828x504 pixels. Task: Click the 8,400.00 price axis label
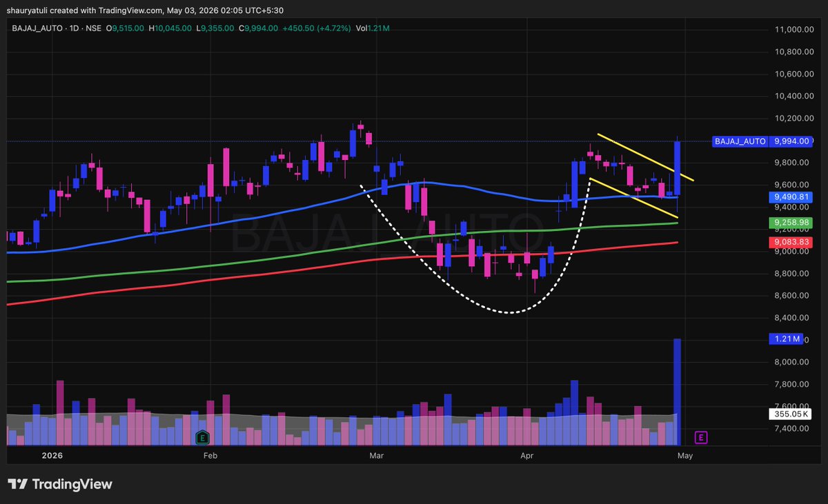(x=793, y=318)
